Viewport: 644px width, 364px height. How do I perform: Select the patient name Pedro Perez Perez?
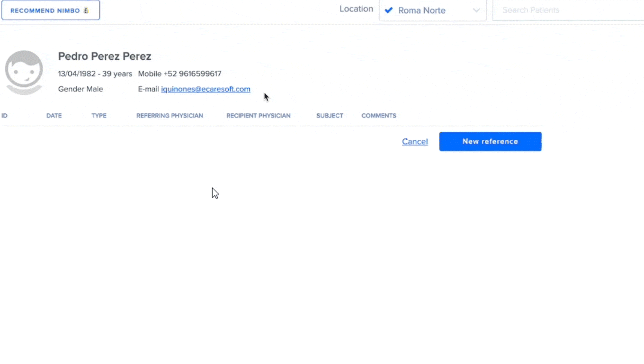click(x=104, y=56)
